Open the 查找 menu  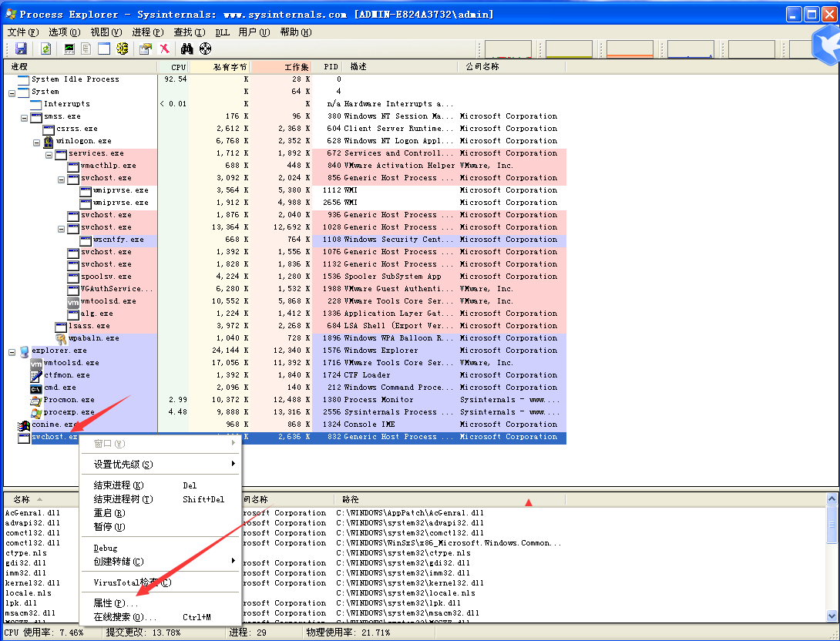190,32
